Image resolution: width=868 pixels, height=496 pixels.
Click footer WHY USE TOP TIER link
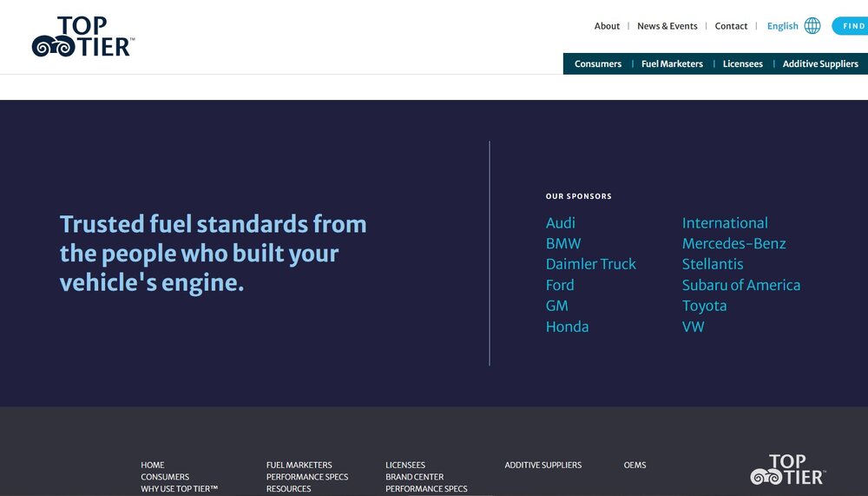pos(179,489)
